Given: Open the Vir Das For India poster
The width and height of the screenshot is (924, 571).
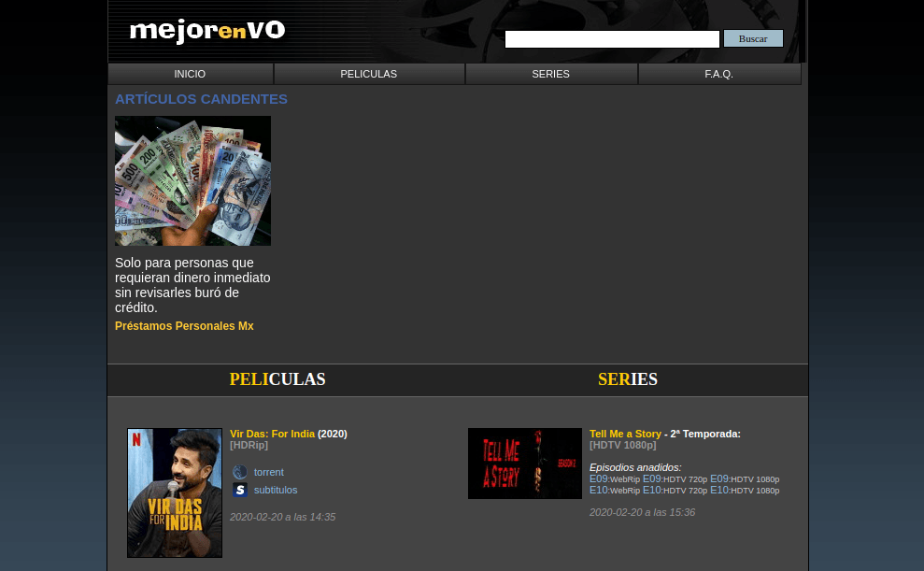Looking at the screenshot, I should click(x=175, y=492).
